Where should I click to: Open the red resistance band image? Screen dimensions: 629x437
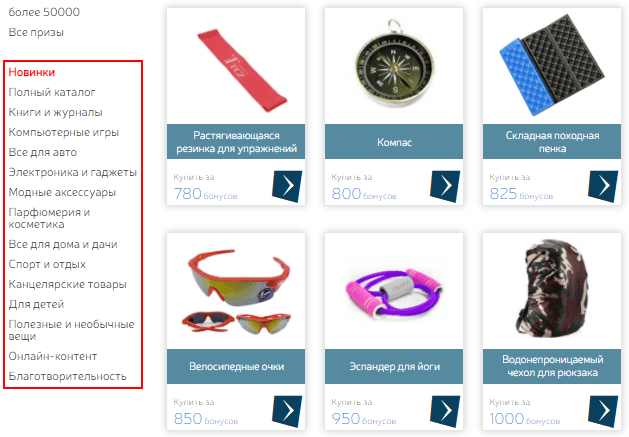pos(242,70)
